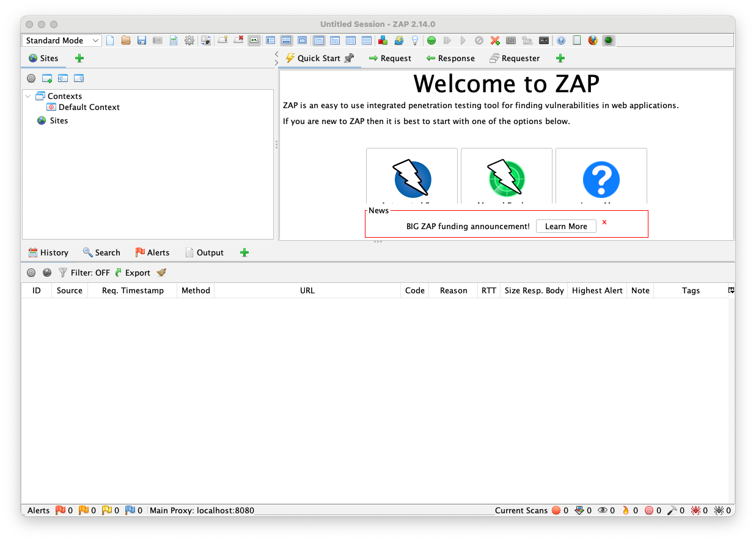Click New Context icon in Sites panel
Image resolution: width=756 pixels, height=542 pixels.
[x=47, y=78]
